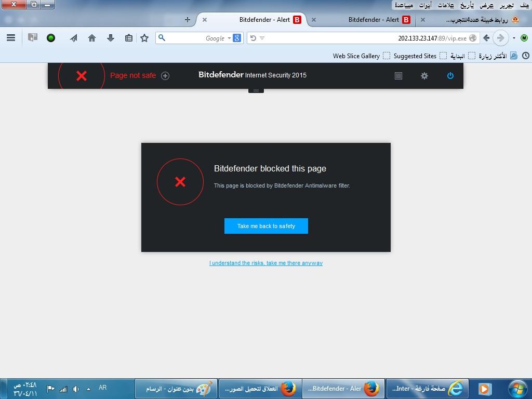
Task: Open the Windows Start button
Action: 518,389
